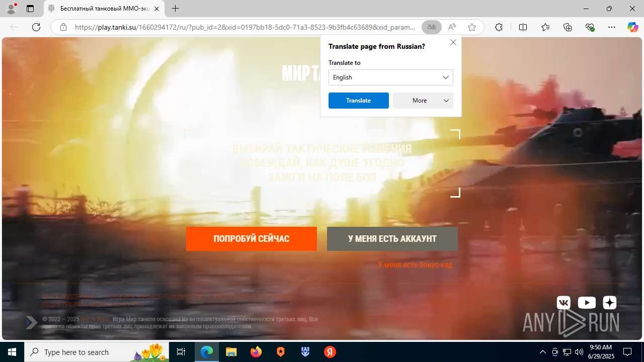
Task: Refresh the current page
Action: 36,27
